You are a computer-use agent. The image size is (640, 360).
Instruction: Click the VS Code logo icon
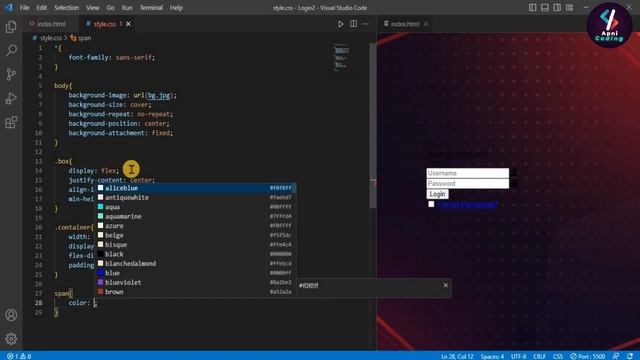9,7
